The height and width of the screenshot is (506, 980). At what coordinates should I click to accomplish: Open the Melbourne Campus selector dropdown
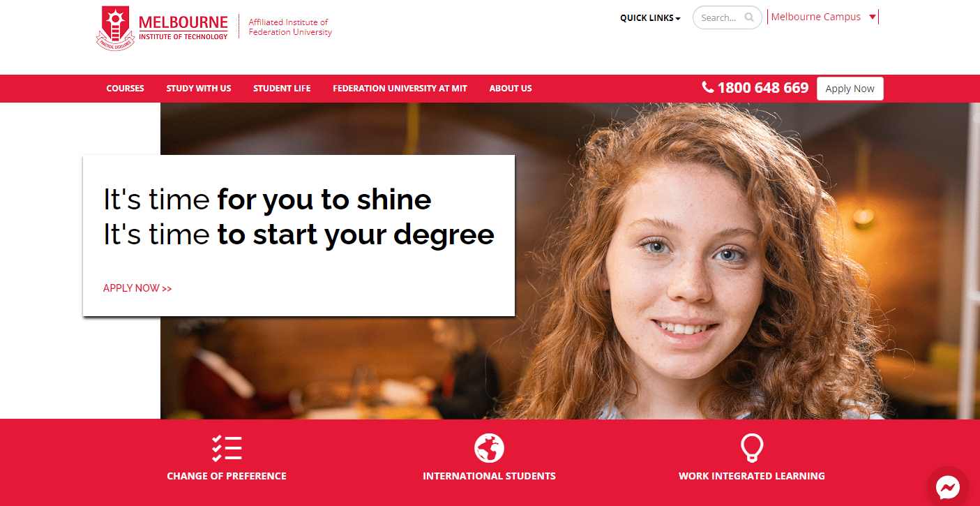point(822,17)
